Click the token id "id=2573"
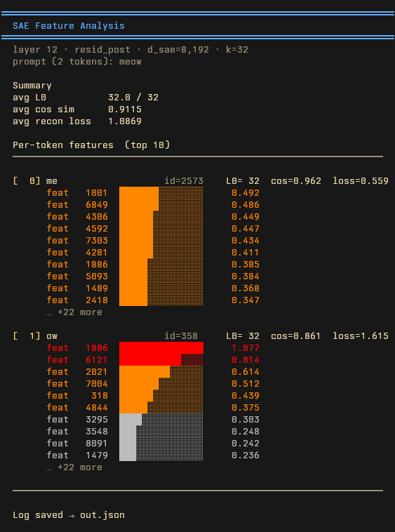The width and height of the screenshot is (395, 532). tap(184, 181)
